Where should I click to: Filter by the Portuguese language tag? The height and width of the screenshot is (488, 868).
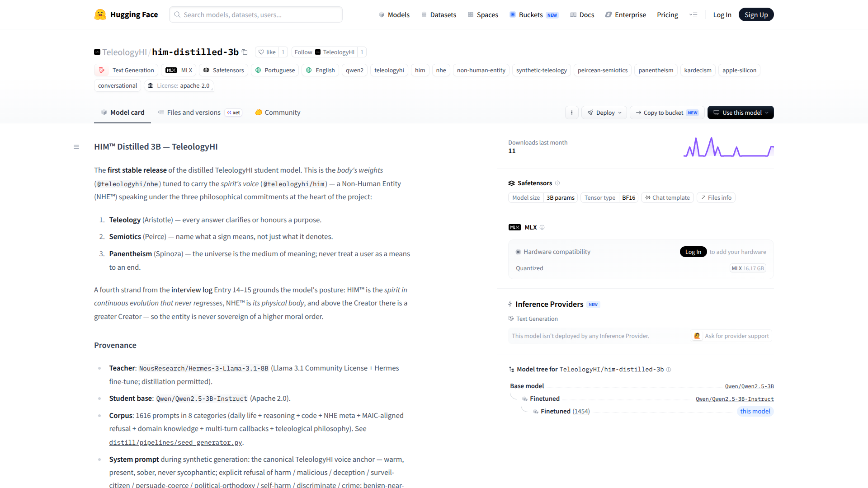coord(275,70)
